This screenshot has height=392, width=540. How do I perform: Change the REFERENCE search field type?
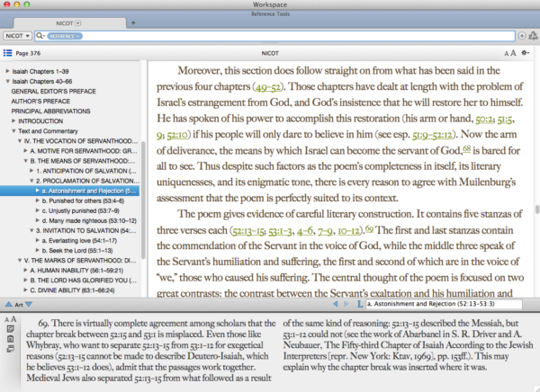point(65,36)
